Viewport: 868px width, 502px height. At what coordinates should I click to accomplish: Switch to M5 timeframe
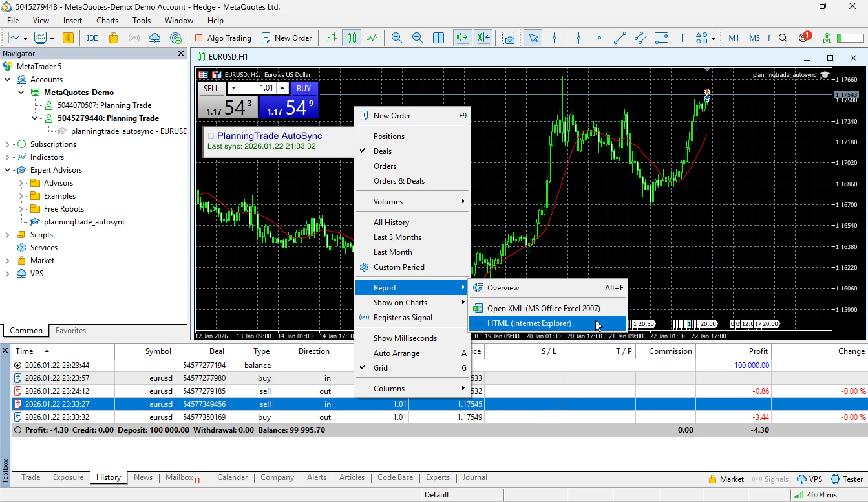[x=754, y=38]
